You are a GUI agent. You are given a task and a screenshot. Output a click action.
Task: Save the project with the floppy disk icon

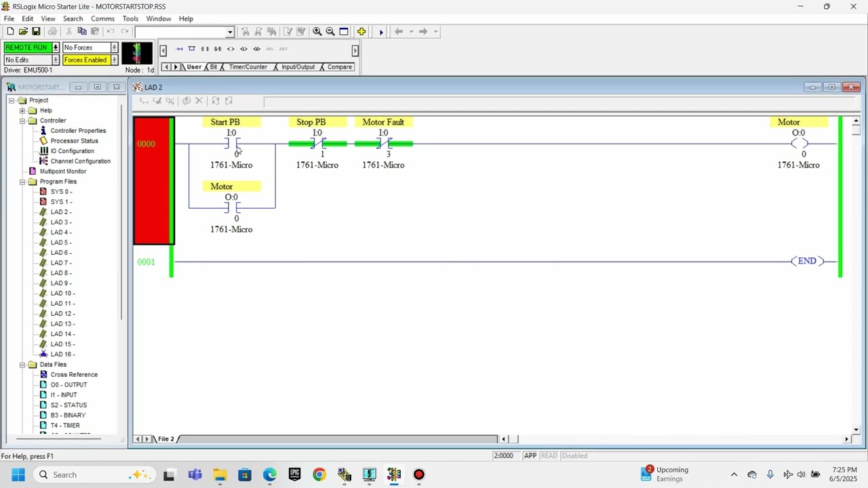point(36,32)
